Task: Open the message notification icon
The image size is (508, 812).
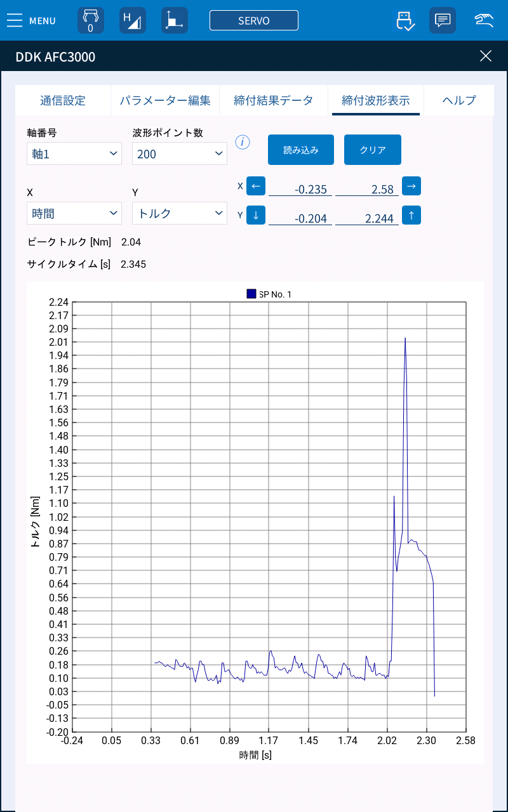Action: pos(442,20)
